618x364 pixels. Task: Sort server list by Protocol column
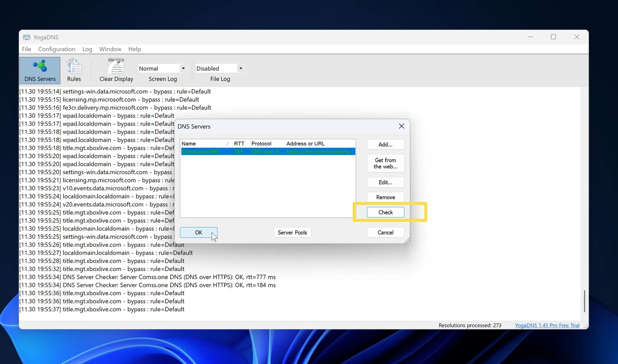(267, 144)
